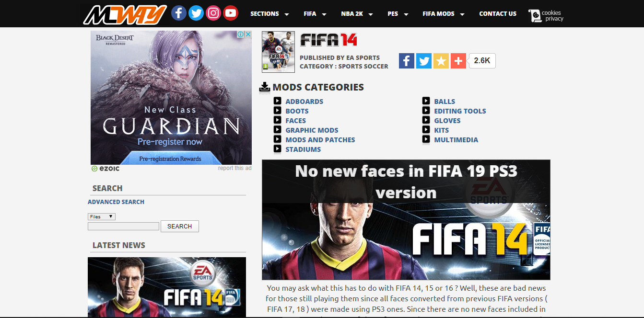Click the yellow star favorites share button
This screenshot has width=644, height=318.
click(441, 61)
